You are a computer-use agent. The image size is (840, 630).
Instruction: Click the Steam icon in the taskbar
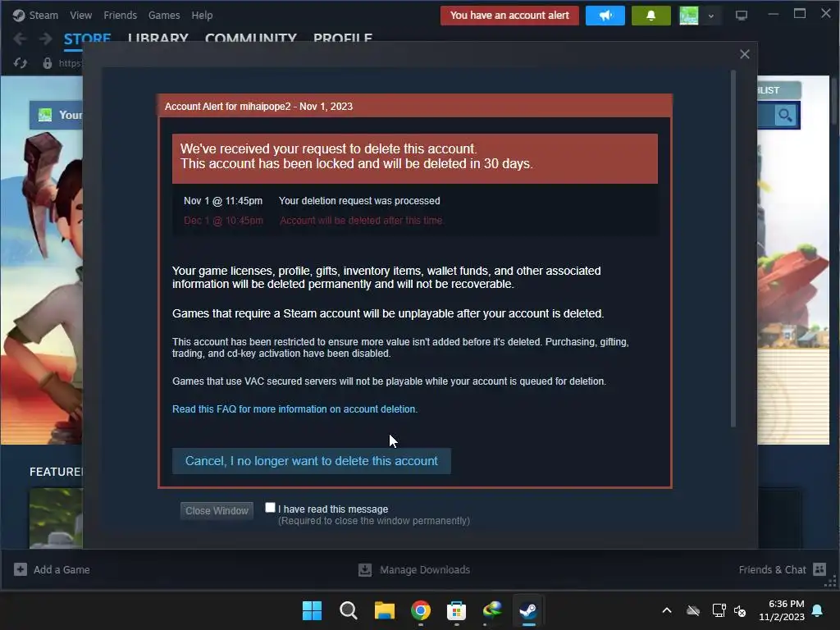[529, 610]
